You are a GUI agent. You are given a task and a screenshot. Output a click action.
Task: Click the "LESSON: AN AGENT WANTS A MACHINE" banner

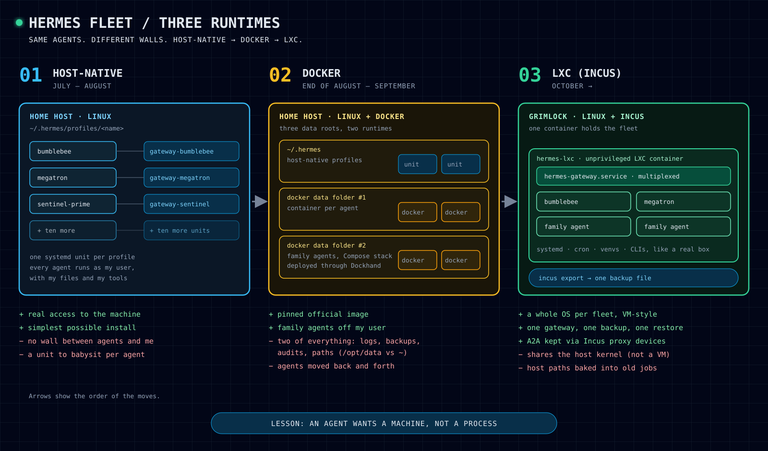[x=384, y=424]
